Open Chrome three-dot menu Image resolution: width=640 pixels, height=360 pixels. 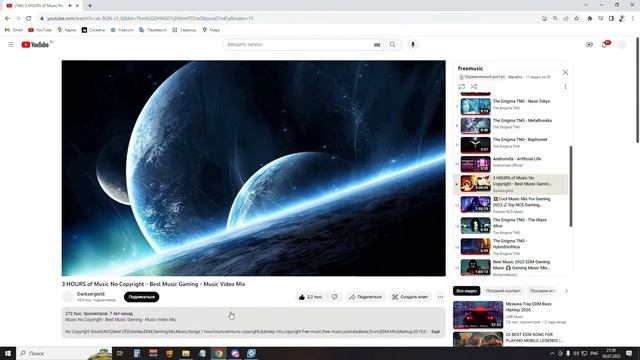633,18
